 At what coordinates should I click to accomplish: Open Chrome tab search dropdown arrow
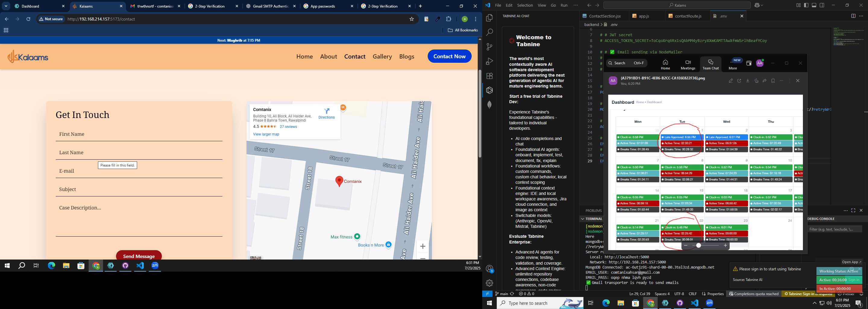[6, 6]
